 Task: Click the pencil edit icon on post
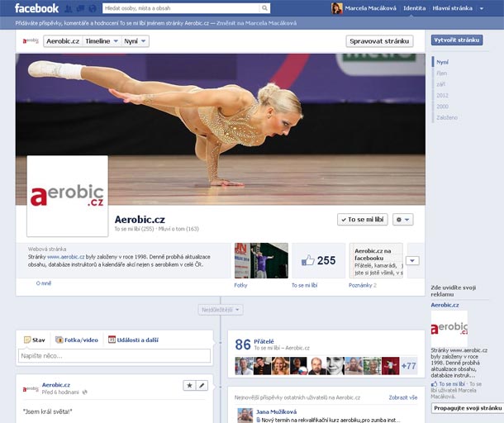tap(202, 385)
